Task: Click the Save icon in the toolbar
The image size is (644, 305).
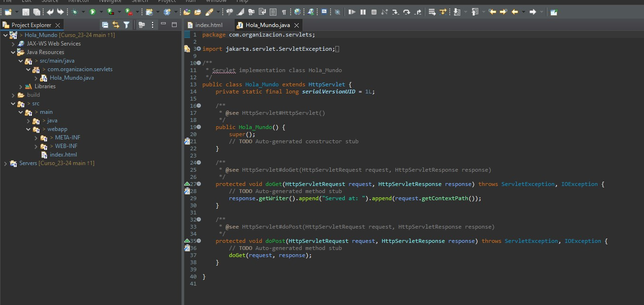Action: 26,12
